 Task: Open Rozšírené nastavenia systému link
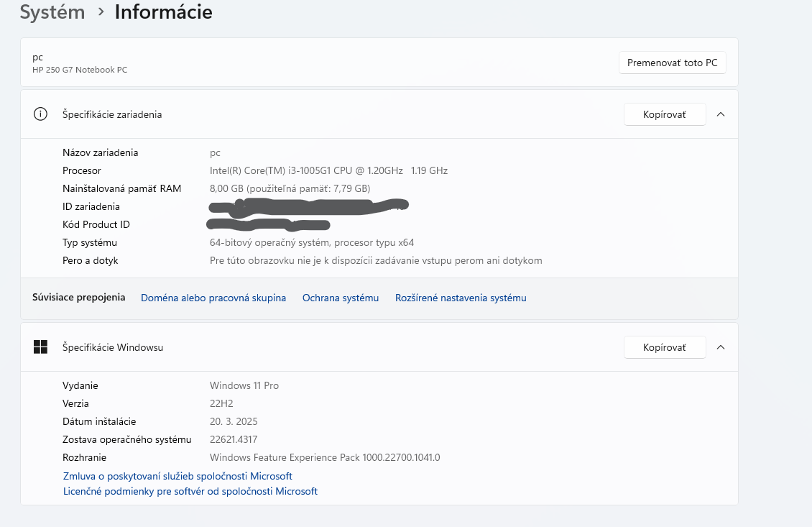[x=461, y=298]
